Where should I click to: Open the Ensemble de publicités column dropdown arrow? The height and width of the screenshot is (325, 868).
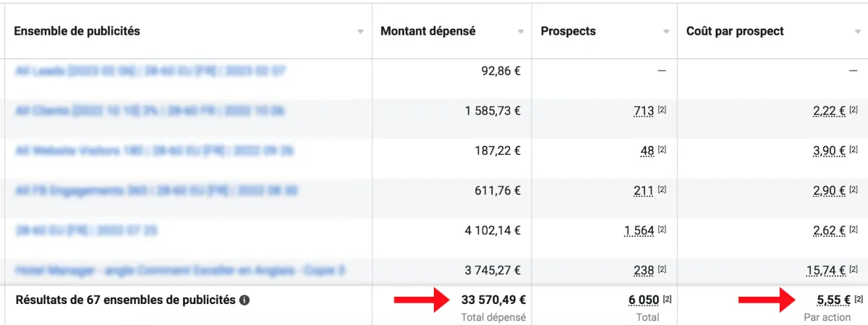[360, 32]
